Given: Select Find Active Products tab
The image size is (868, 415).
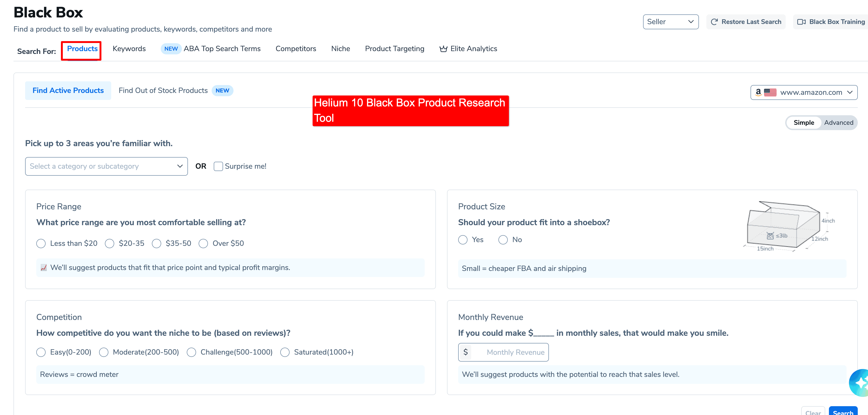Looking at the screenshot, I should pyautogui.click(x=68, y=91).
